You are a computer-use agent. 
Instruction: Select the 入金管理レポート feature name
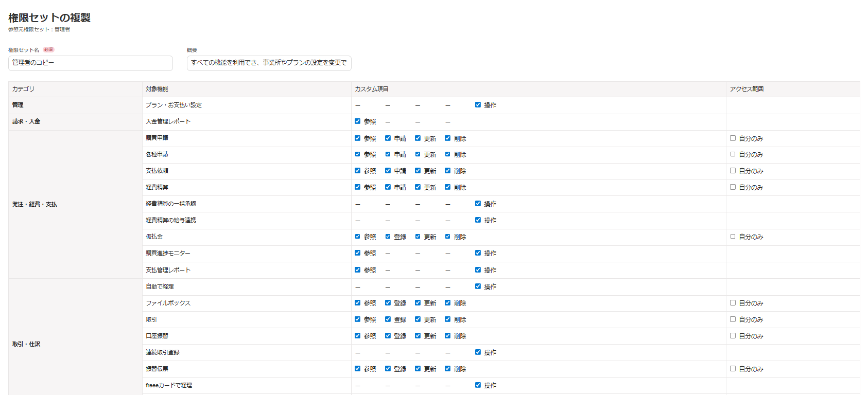click(x=168, y=121)
